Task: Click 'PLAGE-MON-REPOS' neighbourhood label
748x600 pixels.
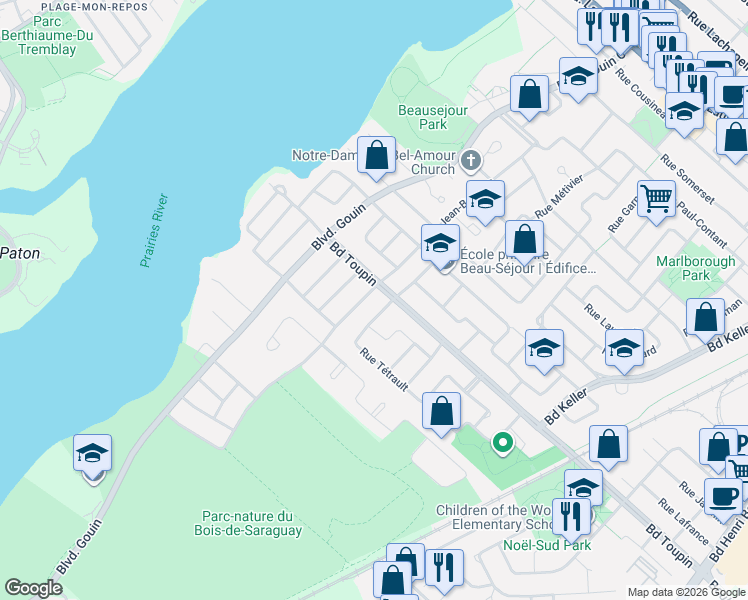Action: point(94,7)
